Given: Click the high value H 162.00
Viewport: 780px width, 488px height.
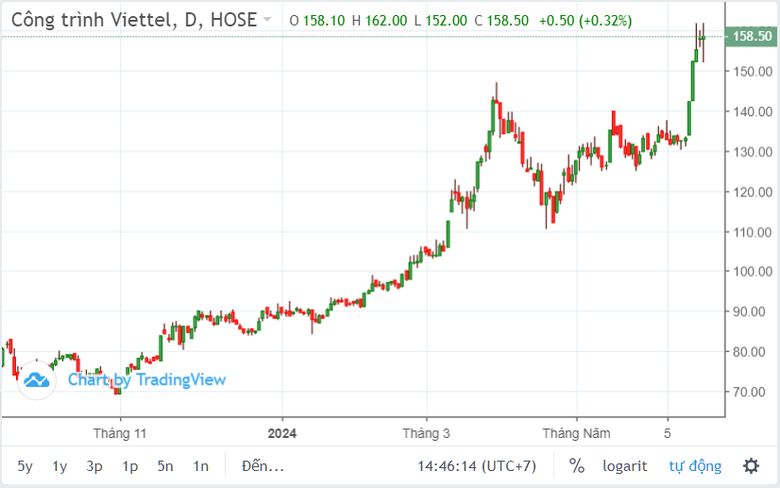Looking at the screenshot, I should (379, 20).
